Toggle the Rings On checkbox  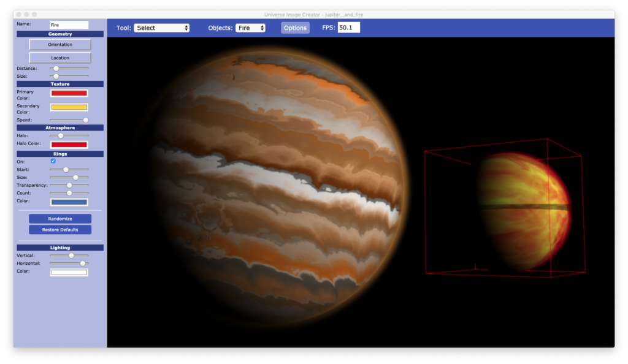tap(53, 161)
